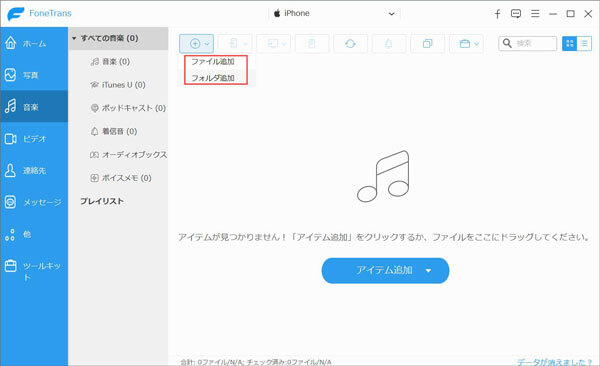Open the Photos section in sidebar
Image resolution: width=600 pixels, height=366 pixels.
[34, 75]
